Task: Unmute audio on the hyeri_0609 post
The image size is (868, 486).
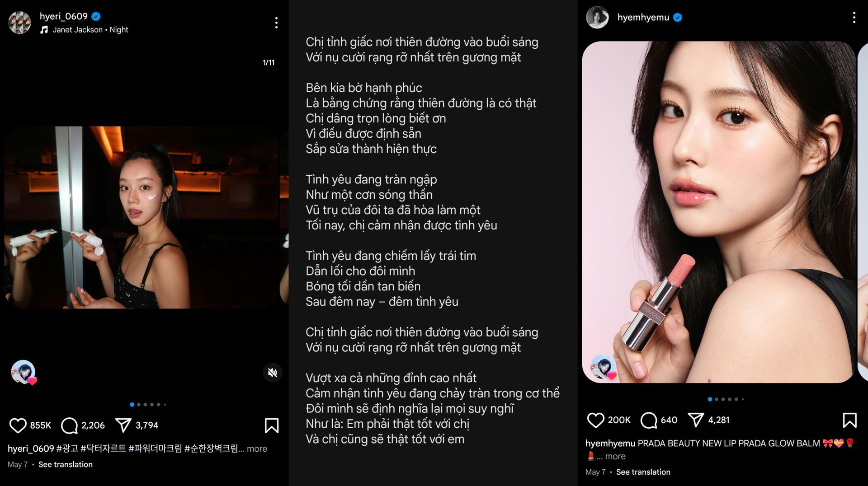Action: [273, 373]
